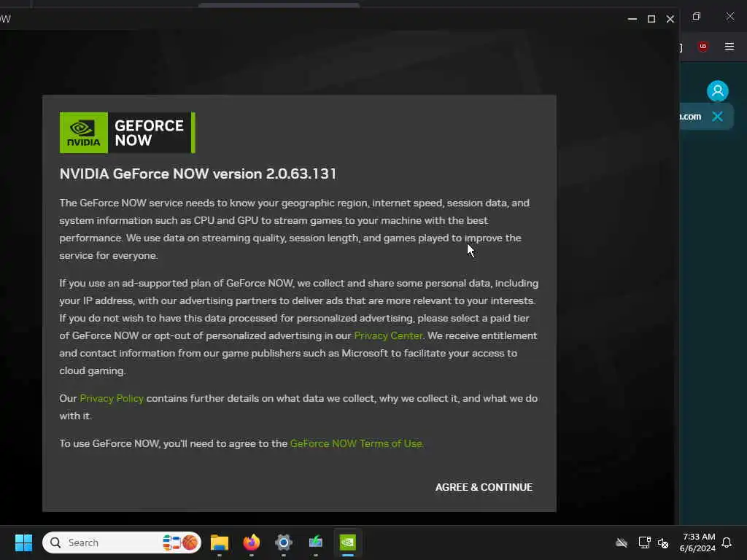Click the NVIDIA GeForce NOW logo
The image size is (747, 560).
[127, 133]
